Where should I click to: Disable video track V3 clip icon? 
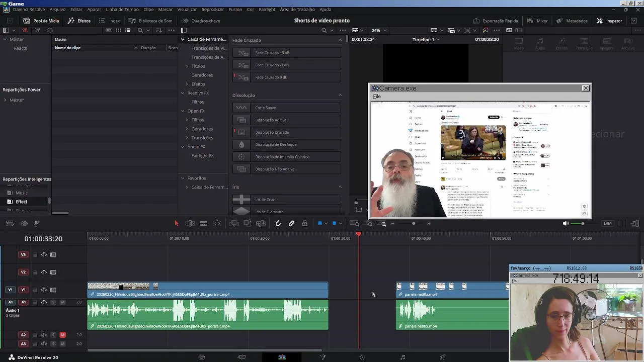[x=53, y=255]
